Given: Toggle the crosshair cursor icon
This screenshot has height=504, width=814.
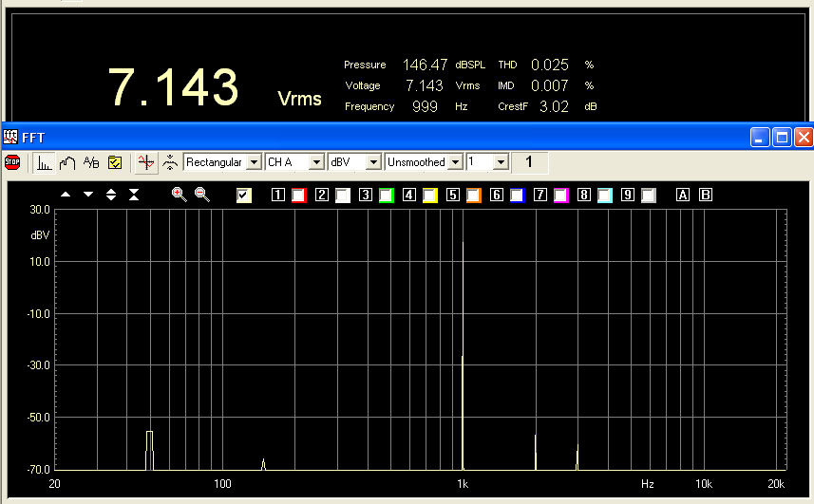Looking at the screenshot, I should (145, 162).
